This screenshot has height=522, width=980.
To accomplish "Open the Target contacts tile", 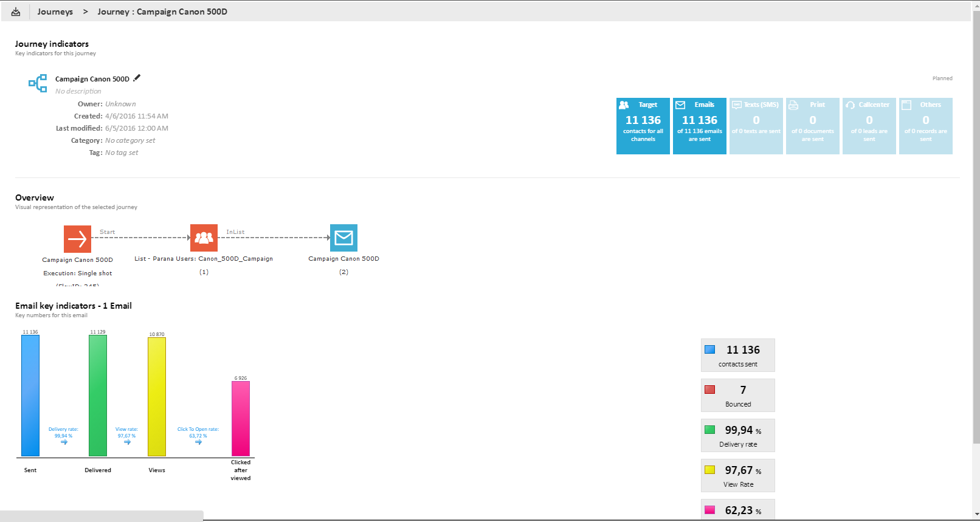I will (643, 126).
